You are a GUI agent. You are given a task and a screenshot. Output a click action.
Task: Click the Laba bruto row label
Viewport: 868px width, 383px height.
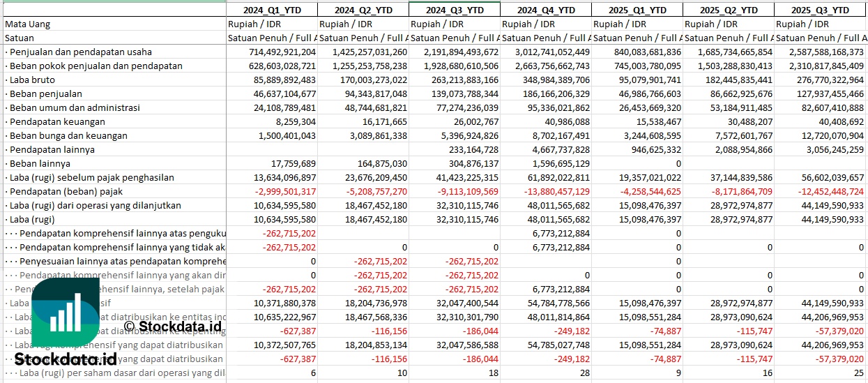(x=32, y=80)
